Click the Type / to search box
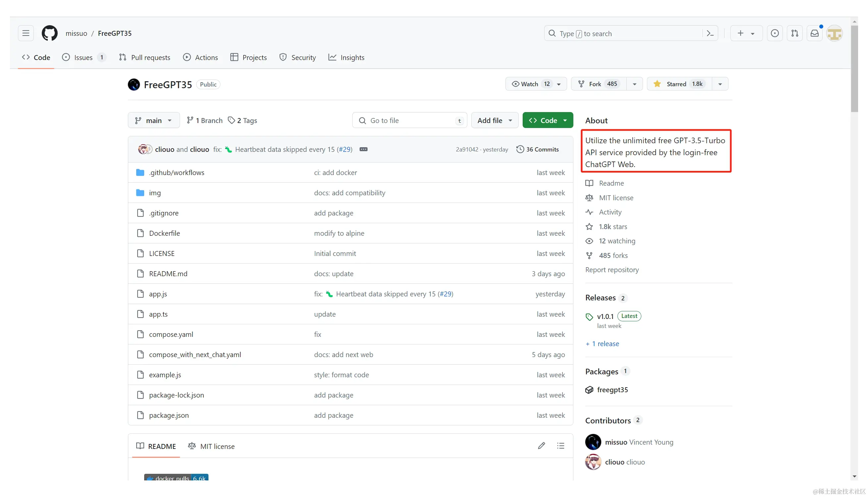Screen dimensions: 868x497 click(x=631, y=33)
